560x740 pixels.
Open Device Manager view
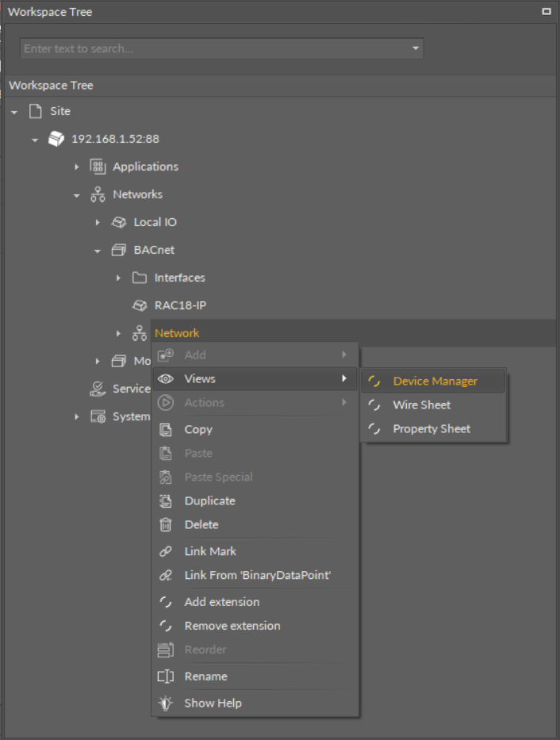pyautogui.click(x=435, y=381)
